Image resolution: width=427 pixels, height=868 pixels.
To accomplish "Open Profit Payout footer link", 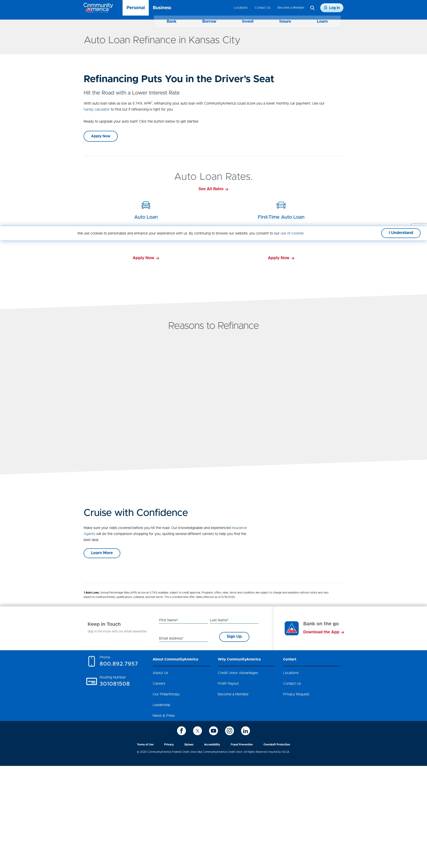I will point(228,684).
